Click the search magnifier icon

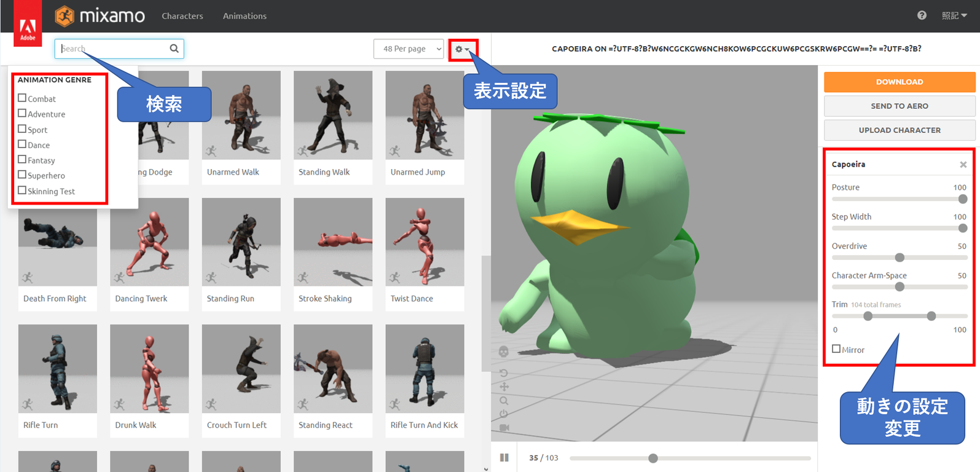pyautogui.click(x=174, y=49)
